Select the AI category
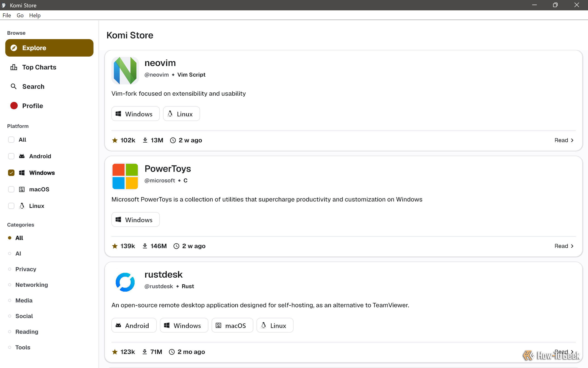The height and width of the screenshot is (368, 588). point(18,254)
